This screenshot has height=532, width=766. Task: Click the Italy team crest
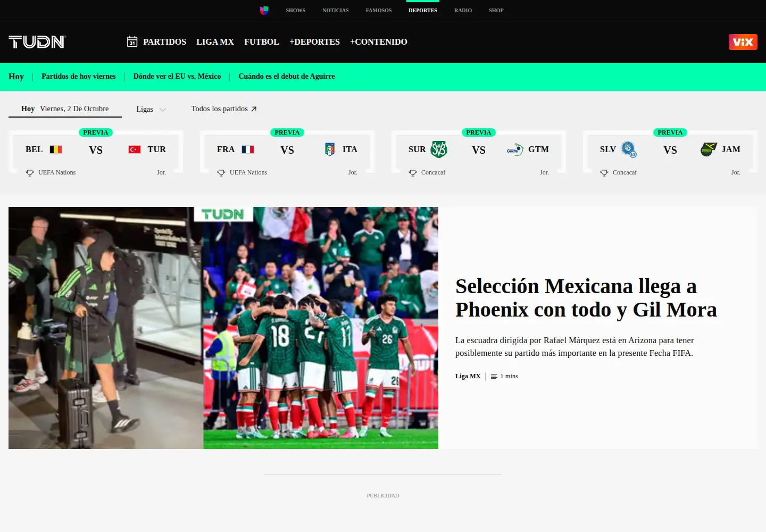[x=330, y=149]
